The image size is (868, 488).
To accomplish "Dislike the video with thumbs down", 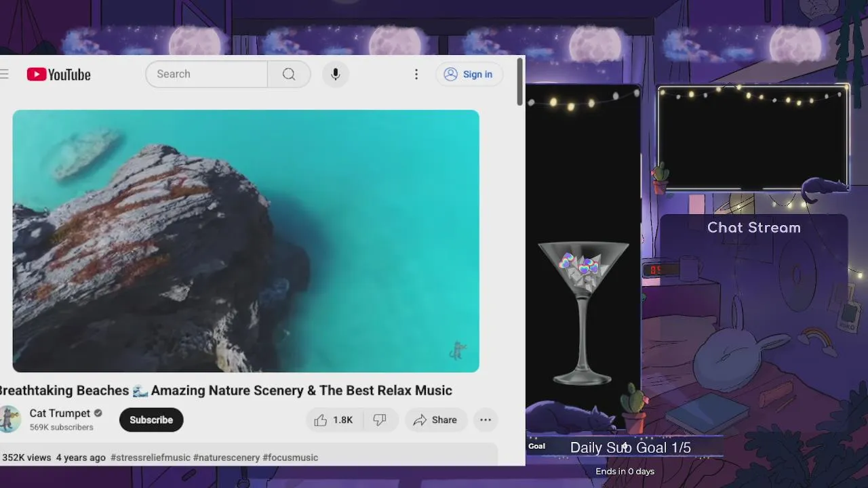I will coord(380,420).
